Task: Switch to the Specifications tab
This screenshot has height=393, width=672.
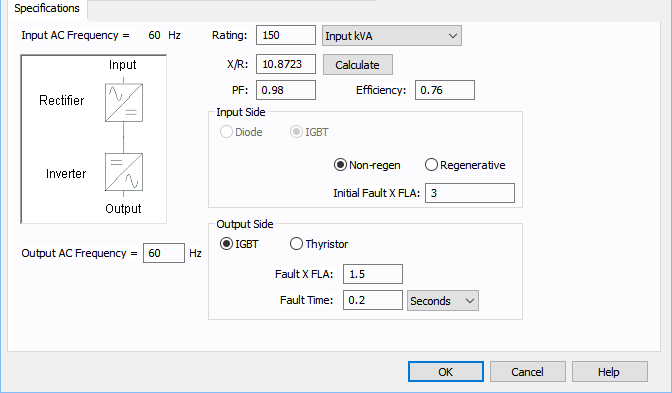Action: pyautogui.click(x=47, y=9)
